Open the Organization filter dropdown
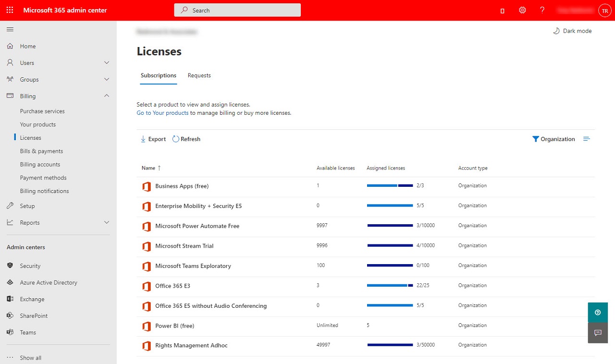 pos(553,139)
